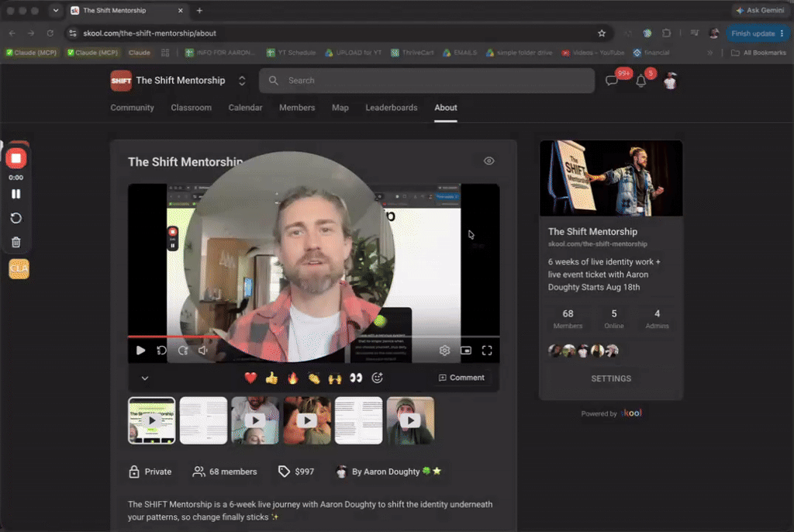The width and height of the screenshot is (794, 532).
Task: Toggle picture-in-picture mode
Action: tap(466, 350)
